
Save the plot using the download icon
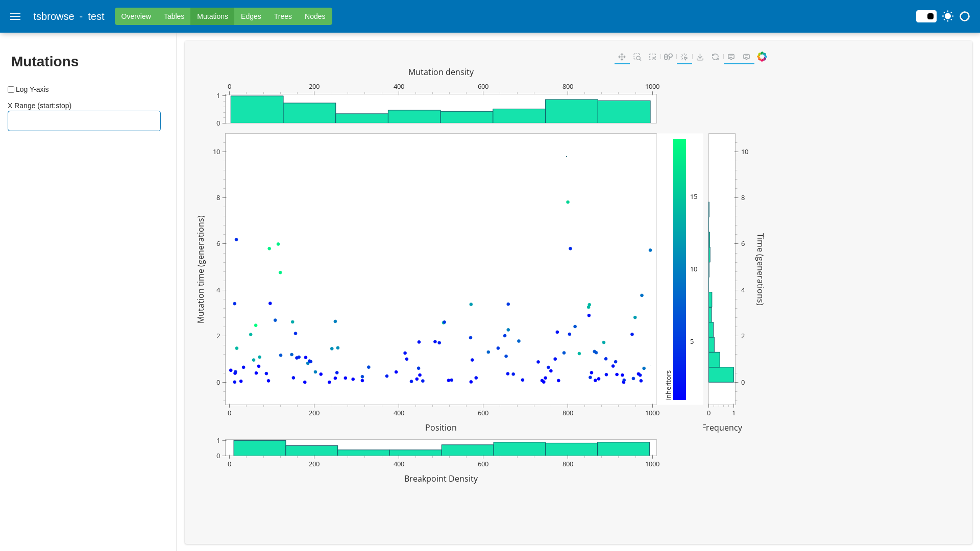click(x=700, y=57)
